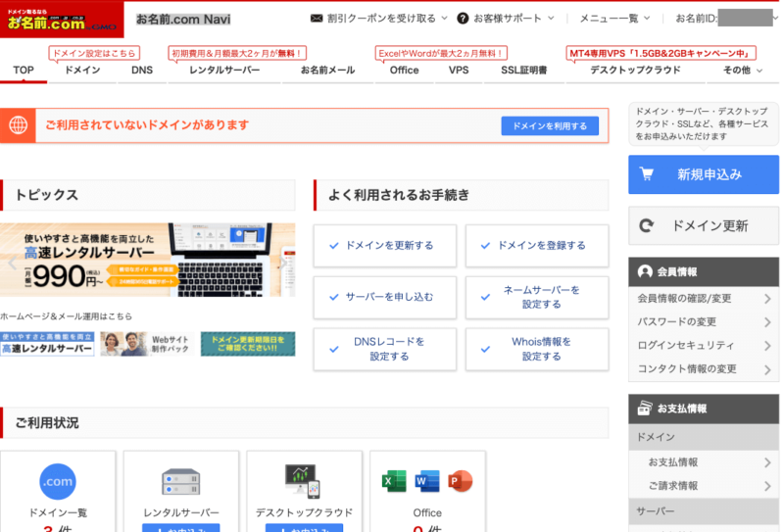This screenshot has width=784, height=532.
Task: Click the 新規申込み button
Action: click(x=704, y=174)
